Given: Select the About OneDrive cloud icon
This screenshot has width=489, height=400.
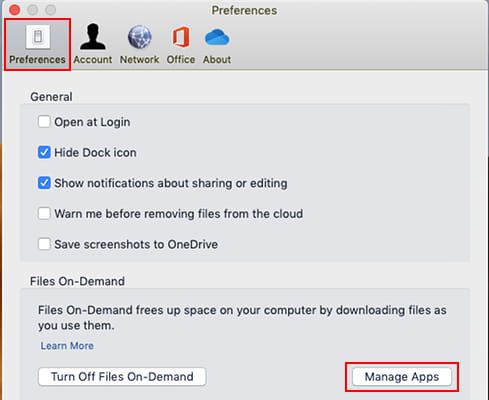Looking at the screenshot, I should click(217, 37).
